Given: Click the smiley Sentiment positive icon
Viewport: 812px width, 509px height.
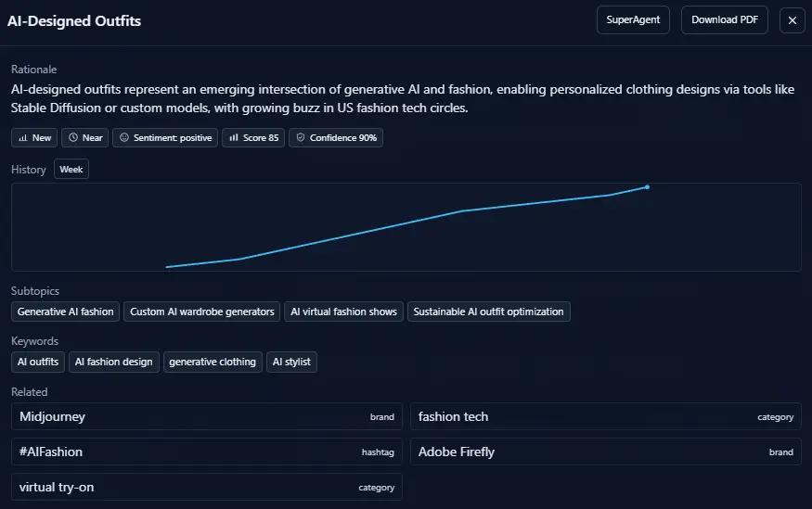Looking at the screenshot, I should [x=124, y=138].
